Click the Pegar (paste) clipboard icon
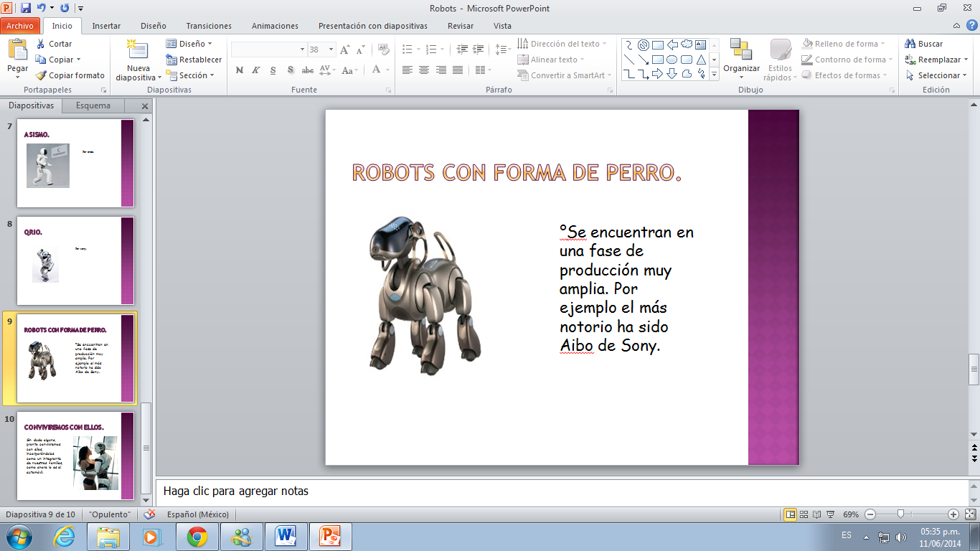Screen dimensions: 980x551 pos(17,50)
